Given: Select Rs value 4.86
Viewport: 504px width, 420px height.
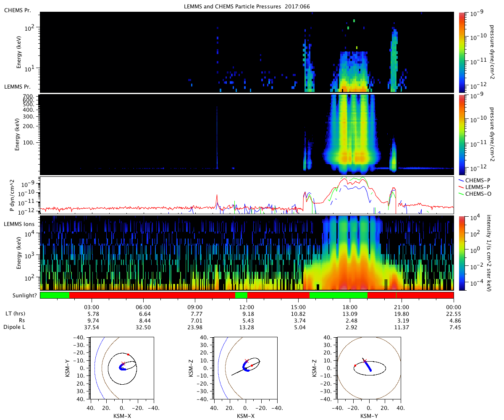Looking at the screenshot, I should pyautogui.click(x=454, y=320).
